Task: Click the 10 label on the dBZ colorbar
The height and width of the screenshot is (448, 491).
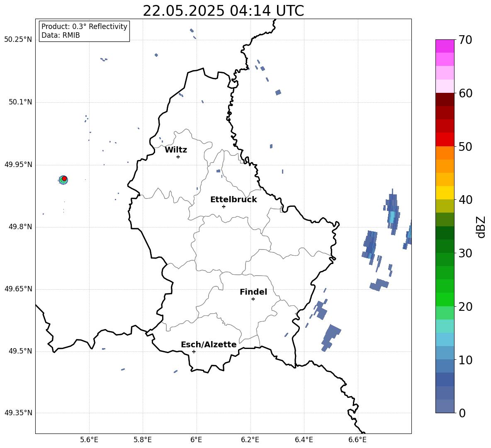Action: (465, 360)
